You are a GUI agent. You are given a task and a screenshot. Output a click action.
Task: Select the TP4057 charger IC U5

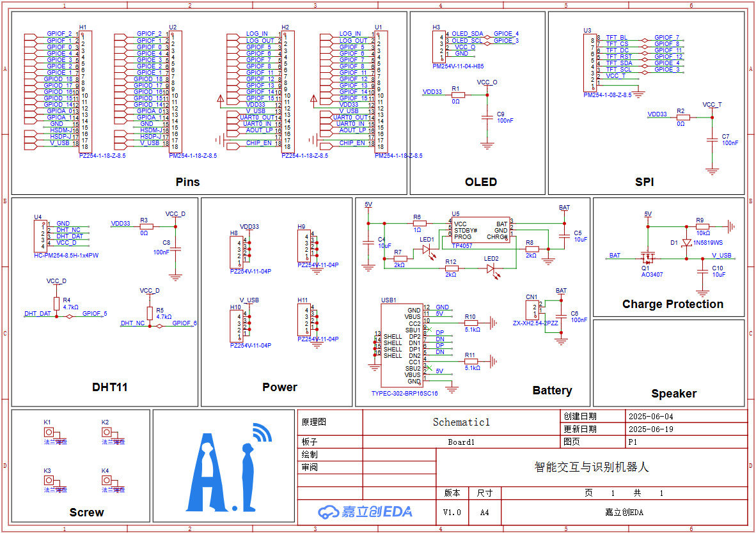coord(480,230)
